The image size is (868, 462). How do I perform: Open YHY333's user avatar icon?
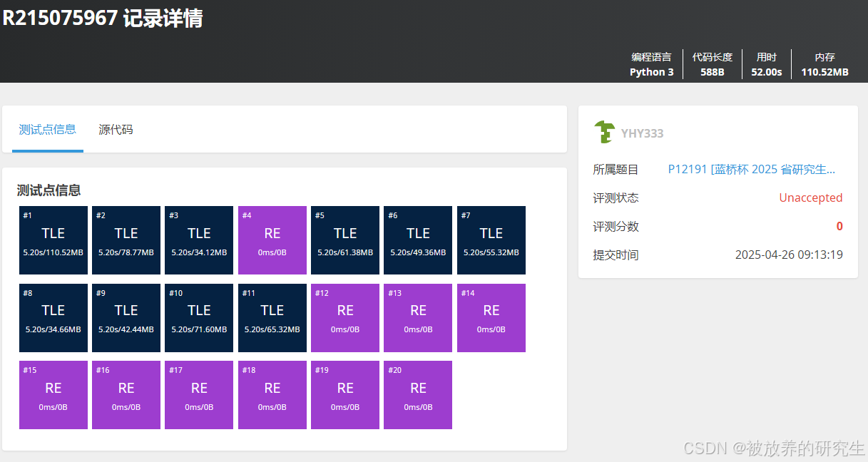(x=604, y=133)
